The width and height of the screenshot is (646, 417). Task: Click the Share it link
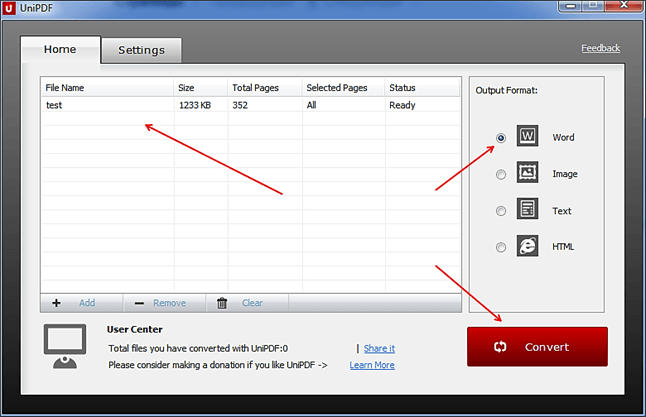tap(379, 348)
